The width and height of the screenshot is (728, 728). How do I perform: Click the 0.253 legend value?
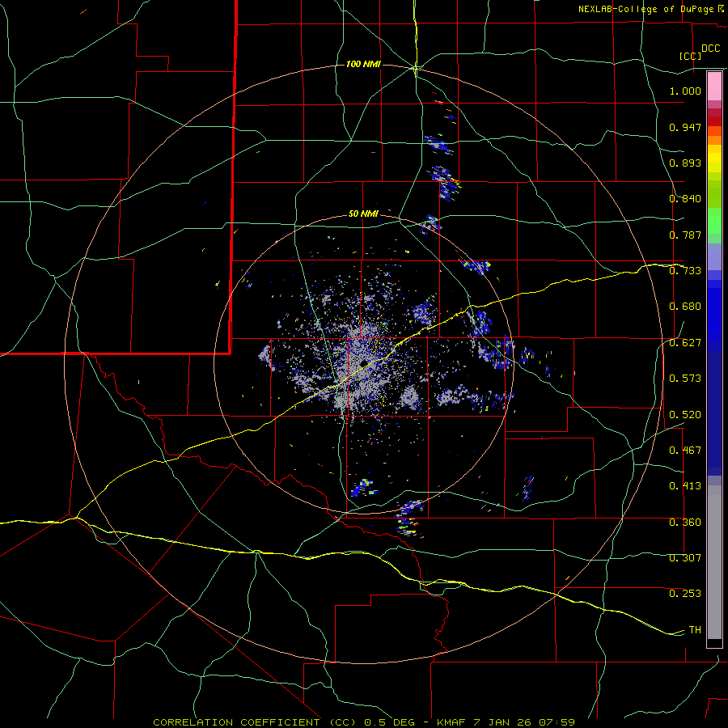tap(685, 594)
